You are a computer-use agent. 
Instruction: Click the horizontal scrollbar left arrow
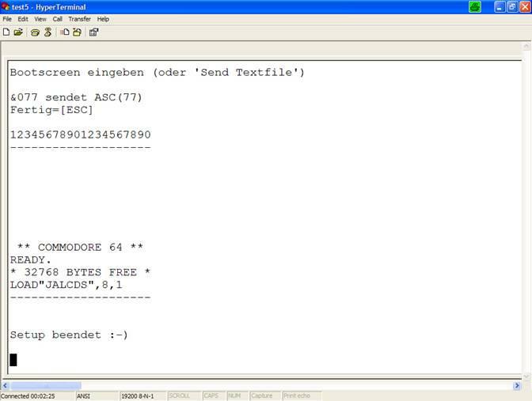pyautogui.click(x=5, y=385)
